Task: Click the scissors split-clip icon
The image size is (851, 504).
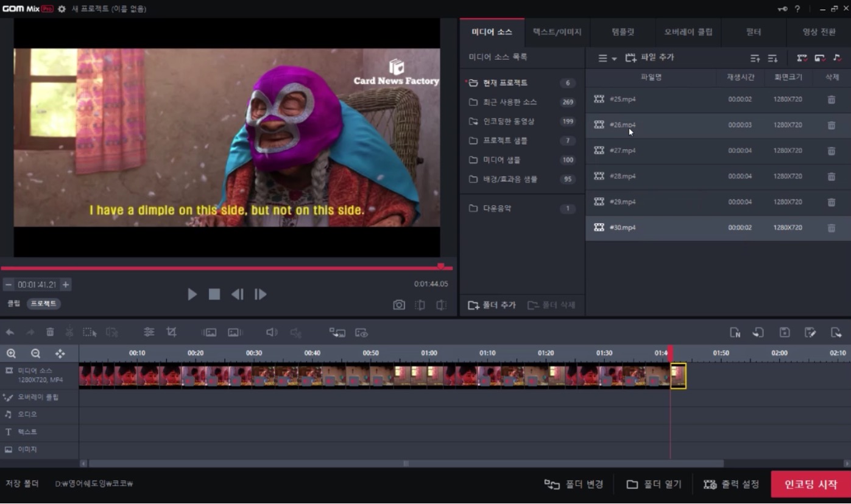Action: [69, 332]
